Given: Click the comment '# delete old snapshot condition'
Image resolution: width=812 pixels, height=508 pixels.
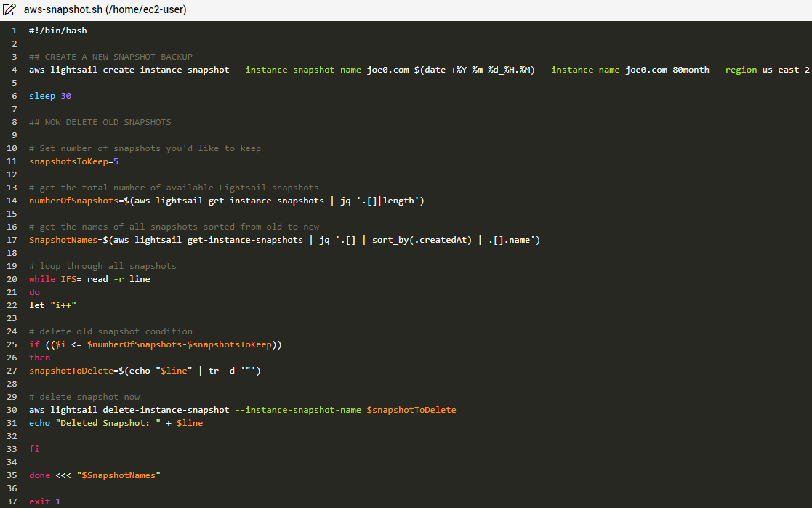Looking at the screenshot, I should click(x=110, y=331).
